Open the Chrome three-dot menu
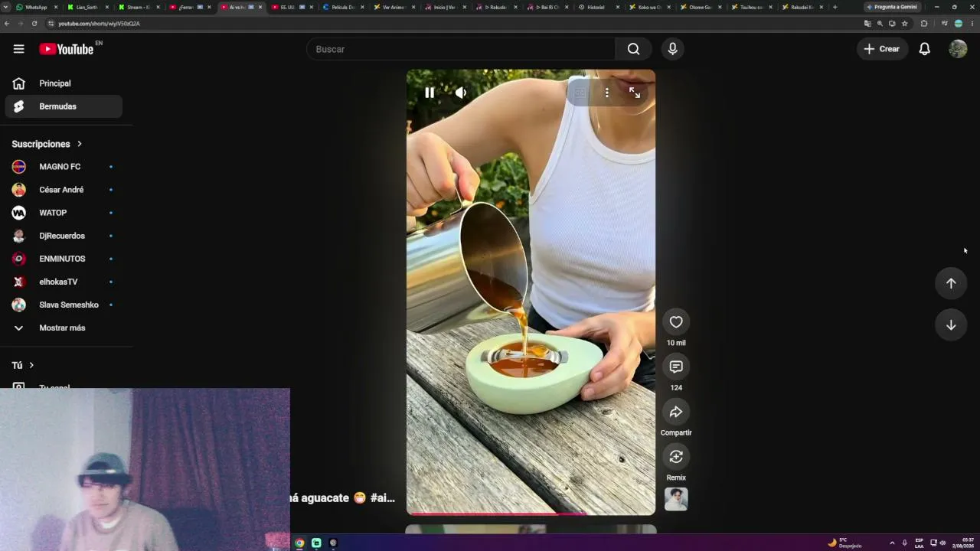The width and height of the screenshot is (980, 551). 972,24
